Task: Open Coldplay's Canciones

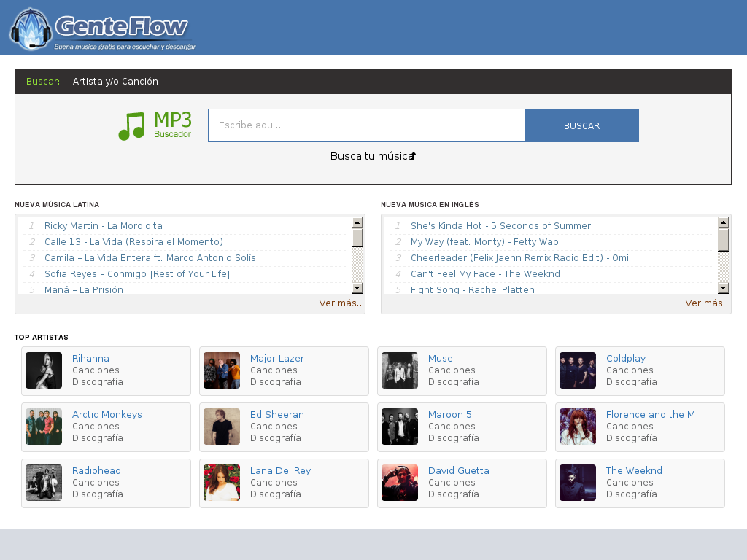Action: [630, 370]
